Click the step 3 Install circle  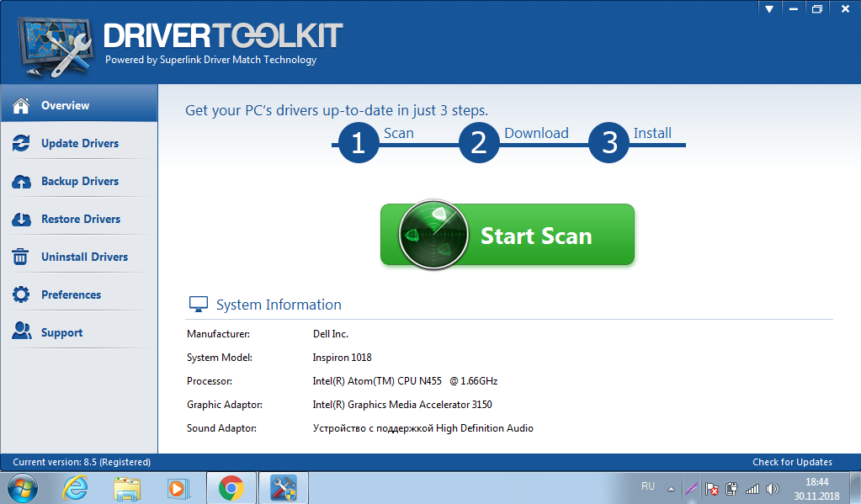[x=609, y=143]
